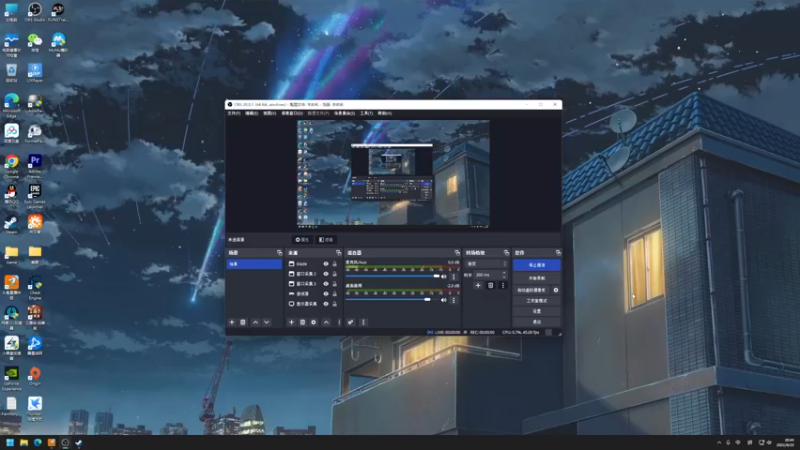The width and height of the screenshot is (800, 450).
Task: Add a new source with the plus icon
Action: (x=291, y=322)
